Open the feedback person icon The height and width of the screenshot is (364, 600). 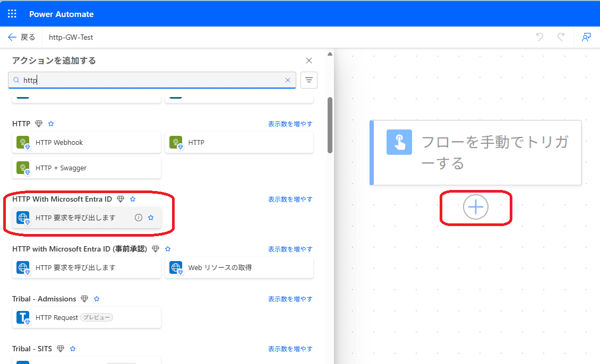(586, 37)
